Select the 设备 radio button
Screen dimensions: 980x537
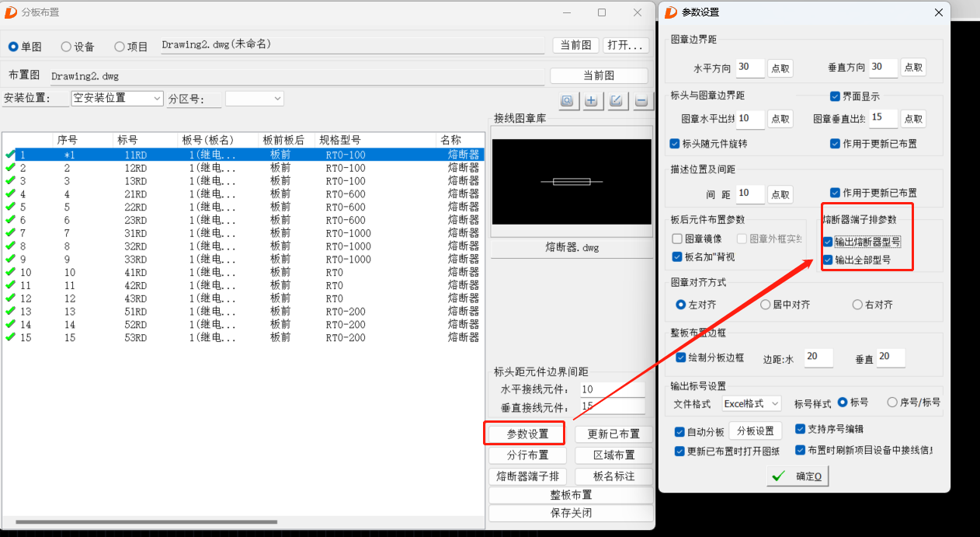pyautogui.click(x=66, y=47)
